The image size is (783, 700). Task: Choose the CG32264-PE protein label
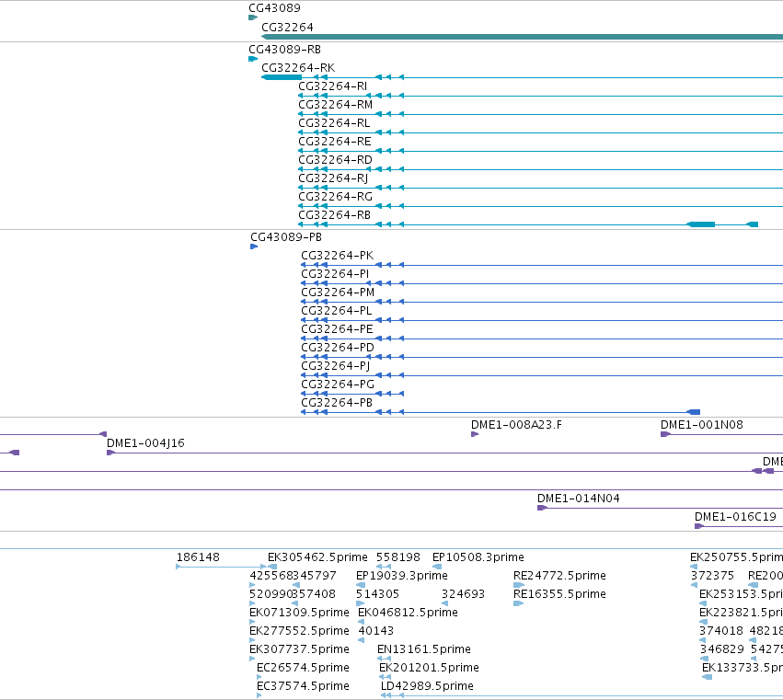[x=337, y=329]
